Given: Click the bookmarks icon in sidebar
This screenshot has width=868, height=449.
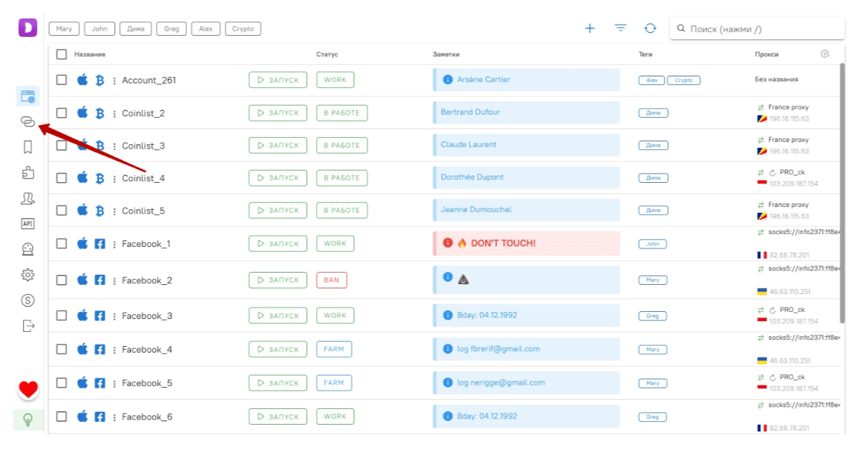Looking at the screenshot, I should [x=28, y=147].
